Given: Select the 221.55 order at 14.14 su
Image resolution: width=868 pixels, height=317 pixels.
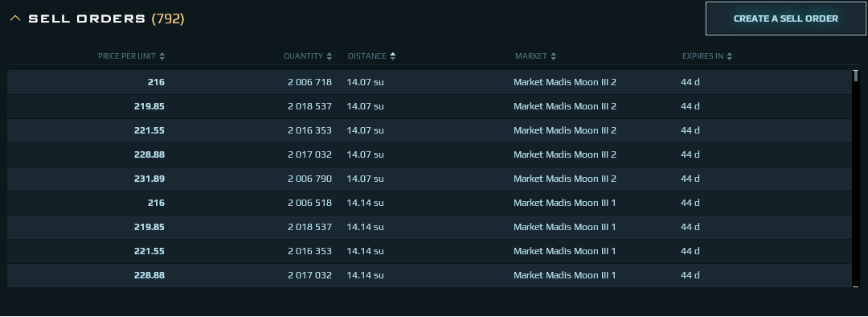Looking at the screenshot, I should 429,251.
